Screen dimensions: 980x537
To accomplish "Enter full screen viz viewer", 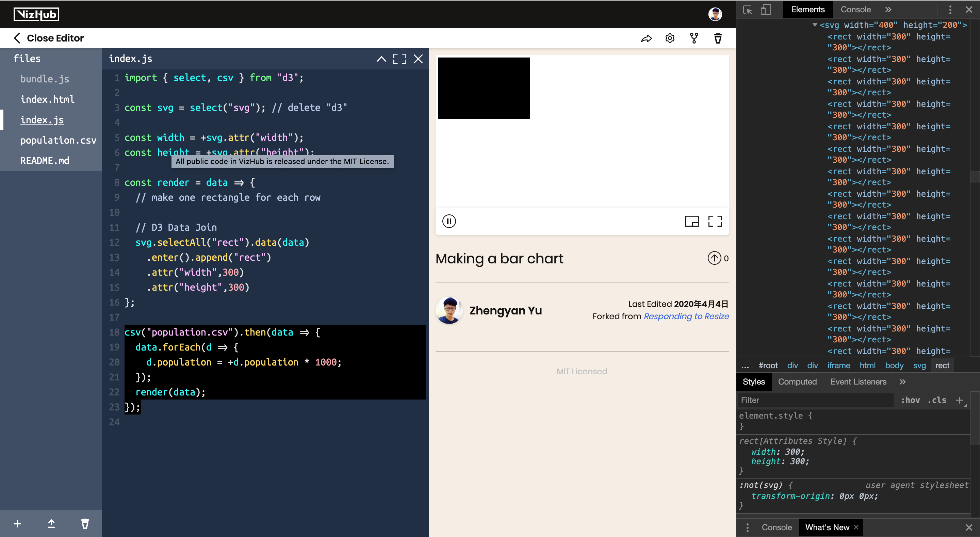I will (x=715, y=221).
